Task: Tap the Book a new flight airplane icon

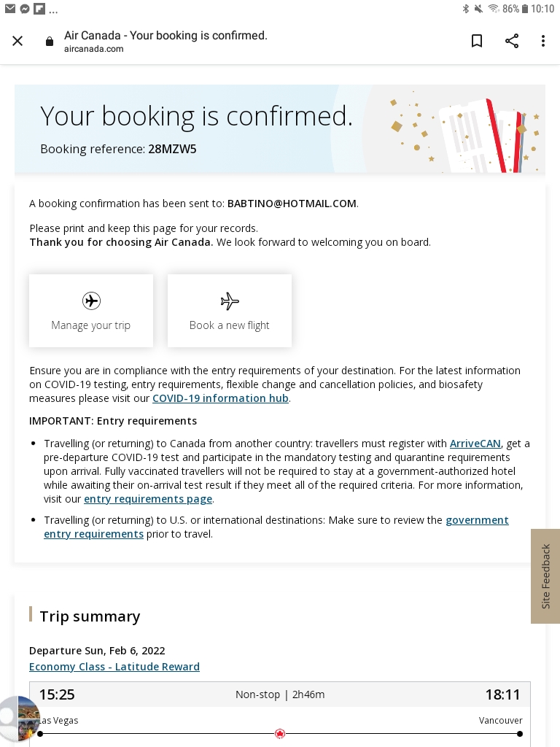Action: tap(230, 301)
